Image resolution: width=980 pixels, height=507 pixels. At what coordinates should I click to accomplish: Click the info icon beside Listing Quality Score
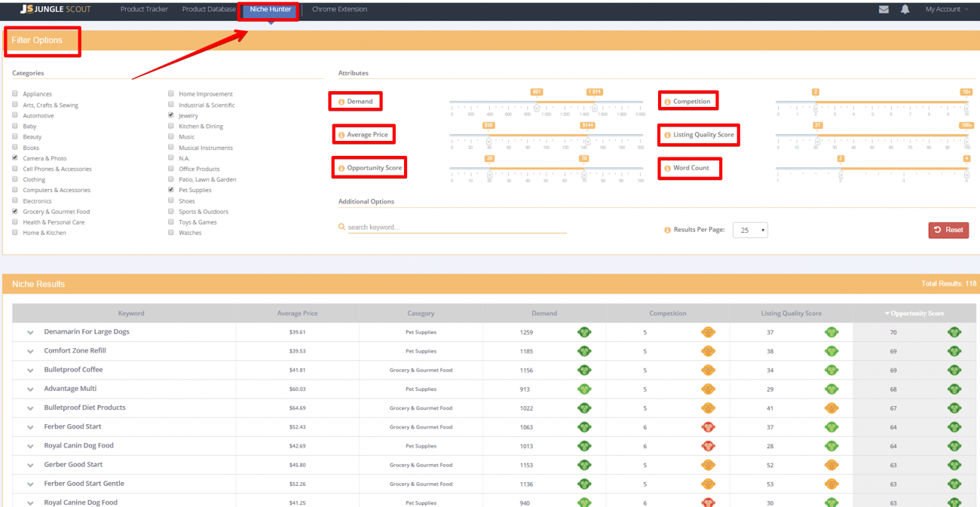coord(667,136)
